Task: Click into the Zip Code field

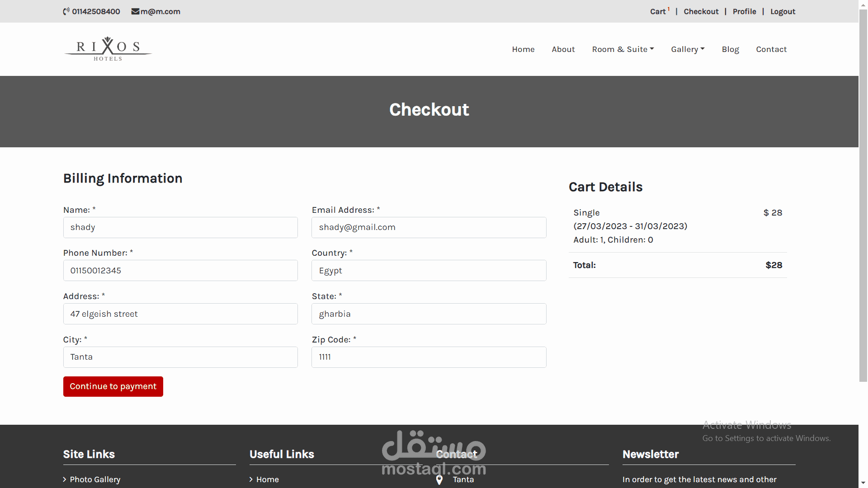Action: [x=429, y=357]
